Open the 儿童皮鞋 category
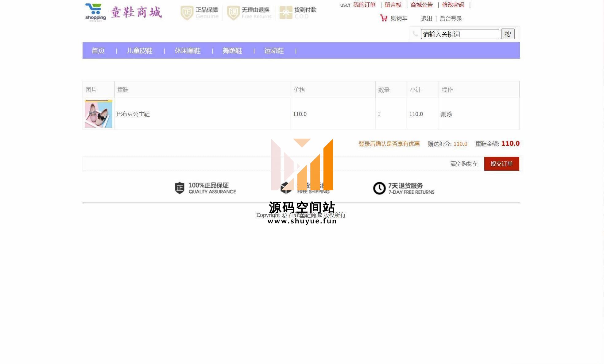 coord(139,51)
